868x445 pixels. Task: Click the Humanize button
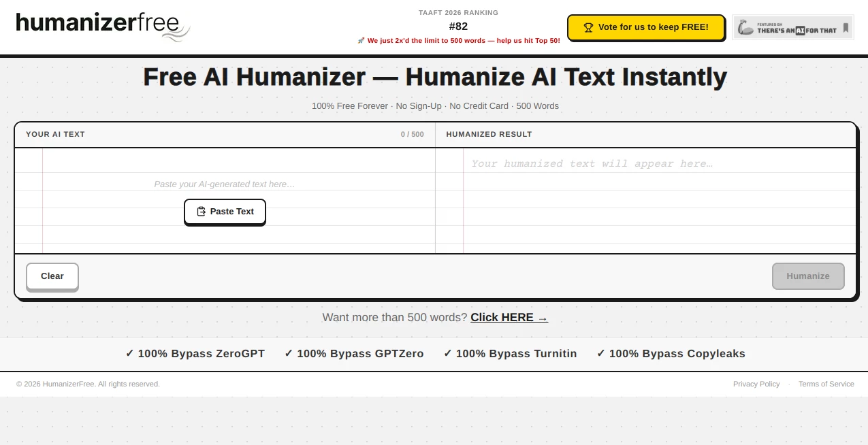(808, 276)
